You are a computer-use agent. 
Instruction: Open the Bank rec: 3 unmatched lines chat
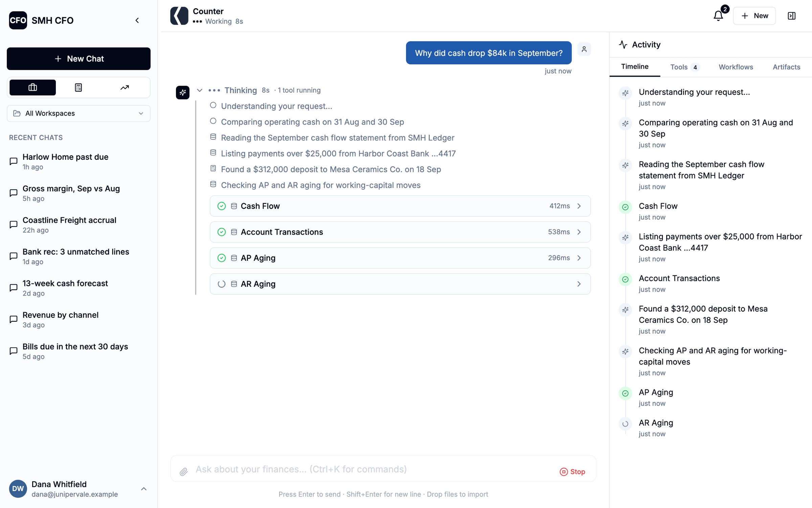pyautogui.click(x=78, y=256)
